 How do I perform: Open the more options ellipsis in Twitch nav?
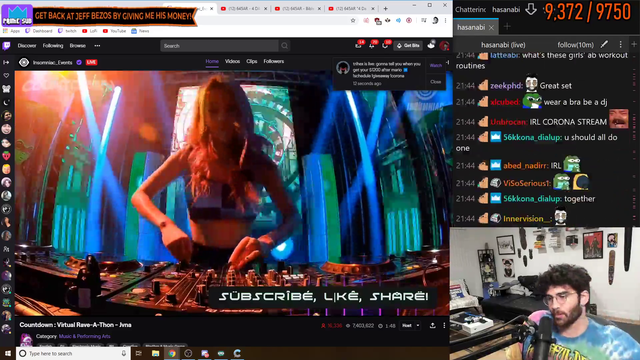click(97, 46)
